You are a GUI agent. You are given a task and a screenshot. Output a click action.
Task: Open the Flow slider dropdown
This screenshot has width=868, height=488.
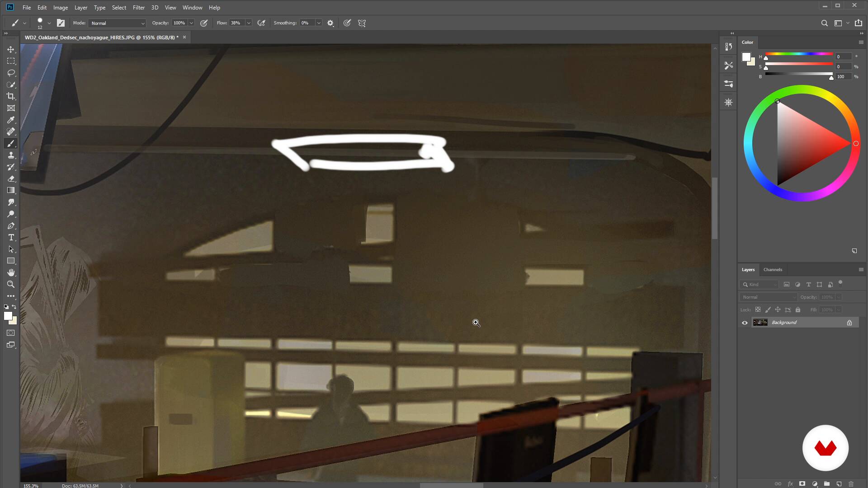click(x=248, y=23)
